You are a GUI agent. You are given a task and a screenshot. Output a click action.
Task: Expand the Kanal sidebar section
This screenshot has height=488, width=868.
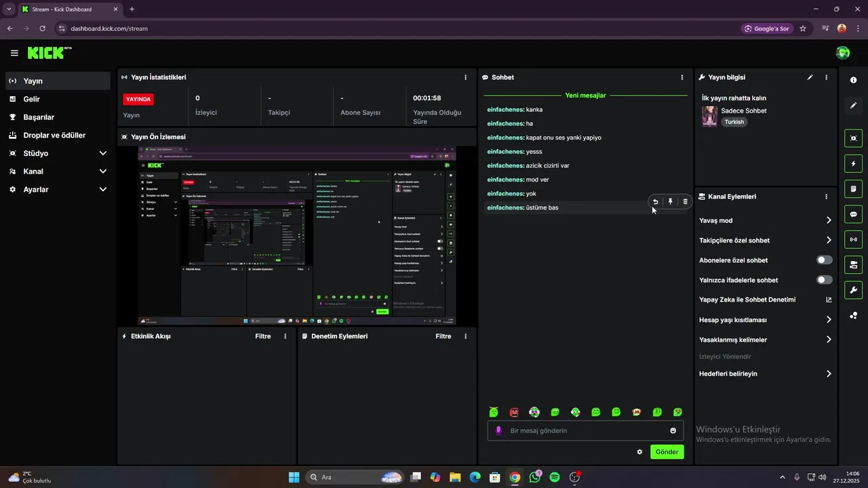point(58,171)
